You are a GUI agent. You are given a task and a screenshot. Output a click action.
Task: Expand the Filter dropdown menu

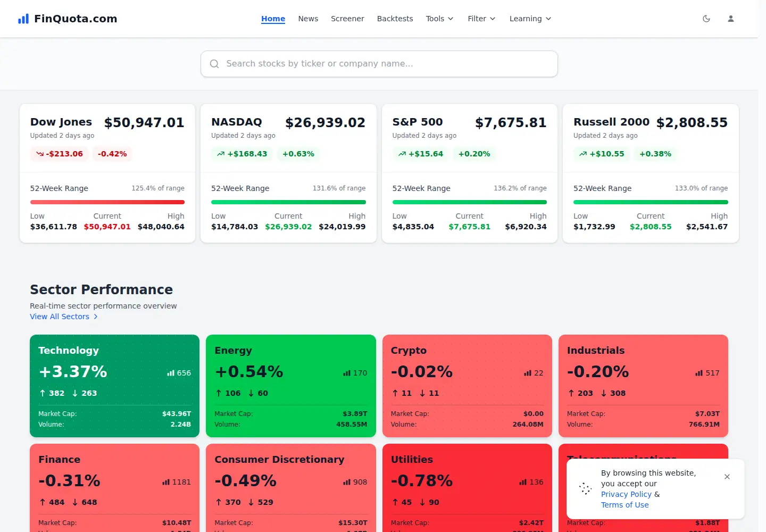tap(481, 19)
